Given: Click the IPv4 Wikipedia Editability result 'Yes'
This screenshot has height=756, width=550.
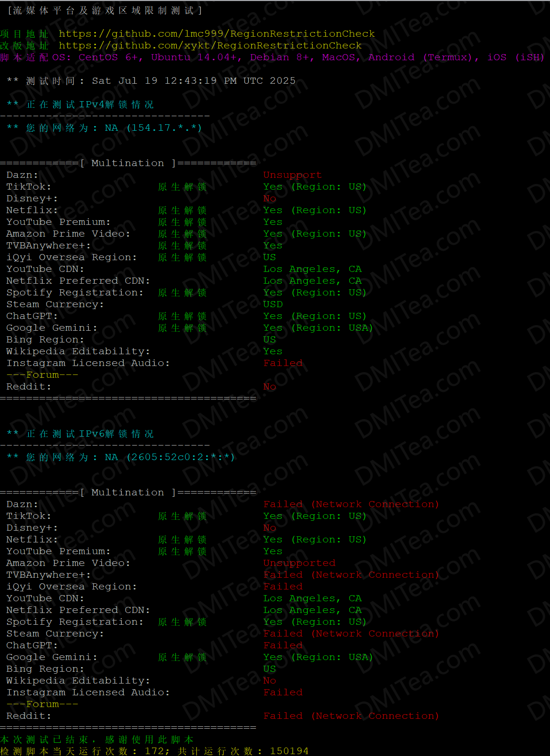Looking at the screenshot, I should pos(273,351).
